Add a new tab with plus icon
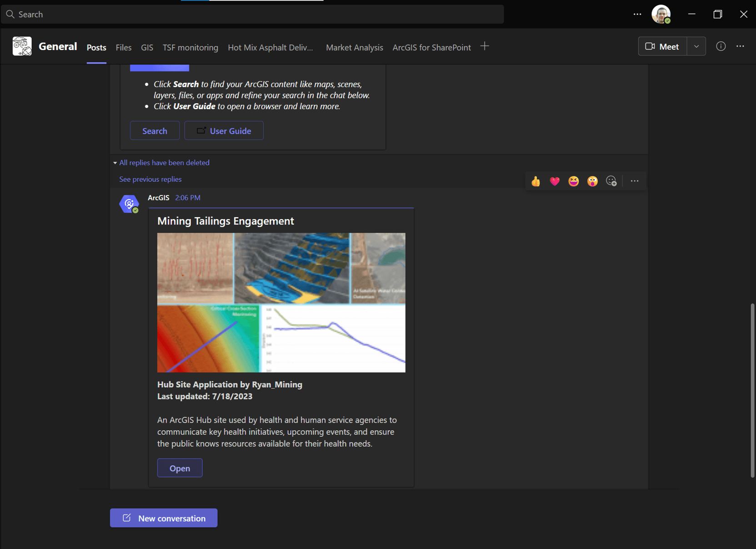The height and width of the screenshot is (549, 756). tap(485, 46)
